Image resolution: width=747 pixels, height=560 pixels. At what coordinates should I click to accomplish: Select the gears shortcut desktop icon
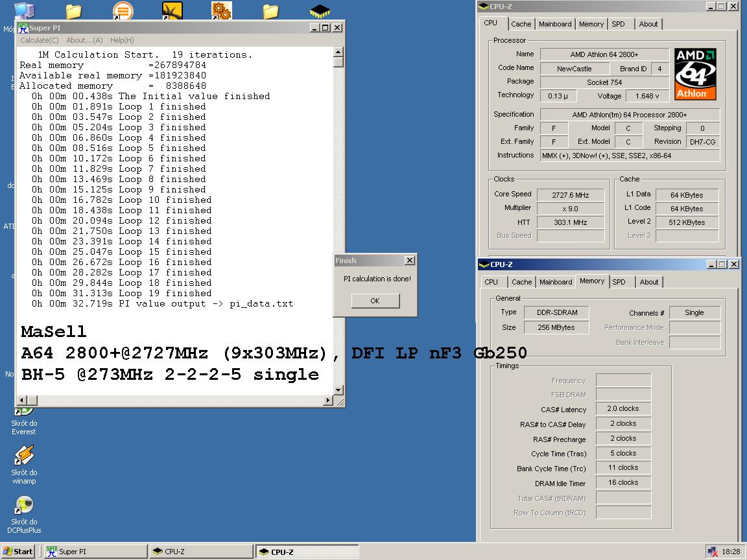pos(222,10)
